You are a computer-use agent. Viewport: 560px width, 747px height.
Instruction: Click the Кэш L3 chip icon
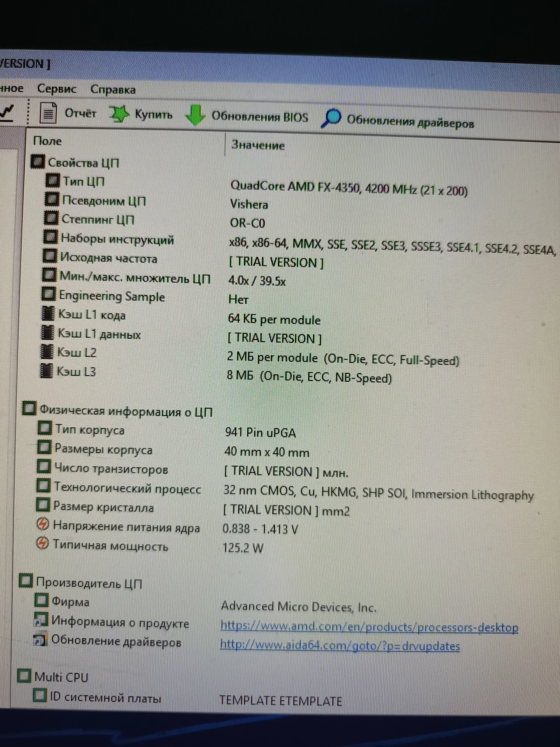coord(46,370)
